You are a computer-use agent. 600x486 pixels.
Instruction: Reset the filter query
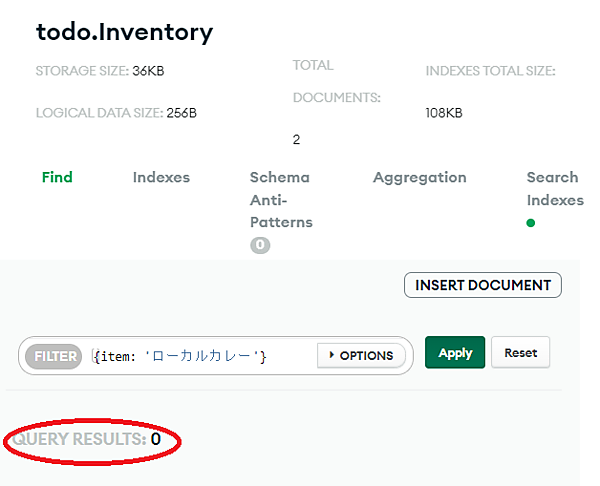[520, 353]
